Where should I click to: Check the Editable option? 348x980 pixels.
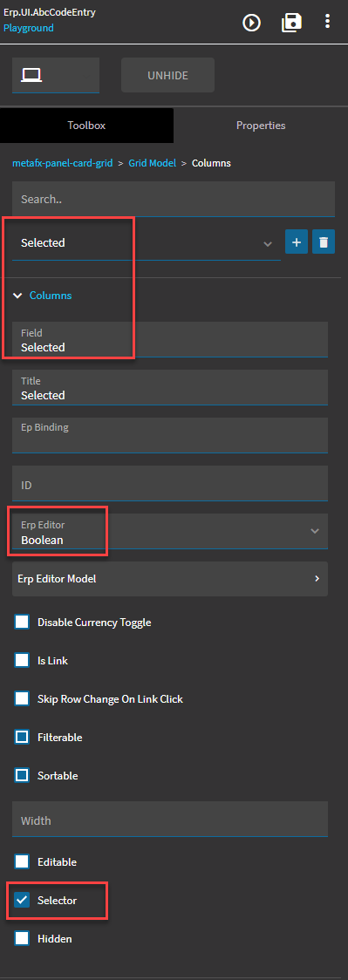click(x=22, y=861)
